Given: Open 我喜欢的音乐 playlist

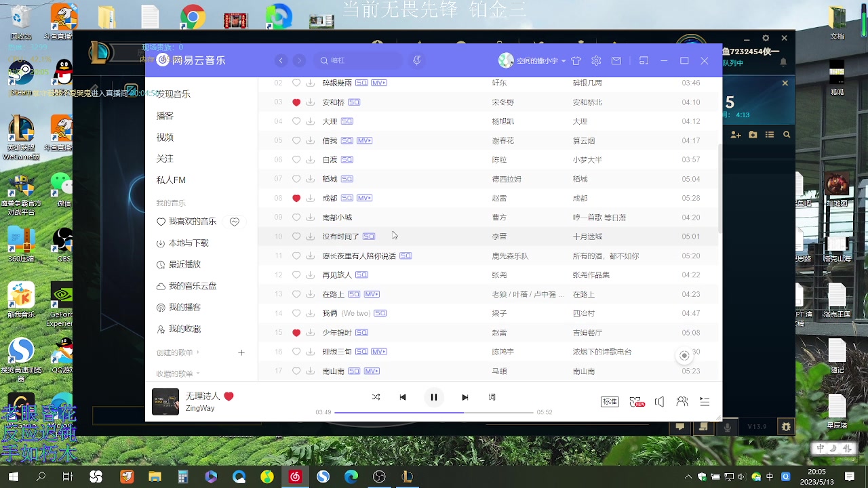Looking at the screenshot, I should [x=186, y=222].
